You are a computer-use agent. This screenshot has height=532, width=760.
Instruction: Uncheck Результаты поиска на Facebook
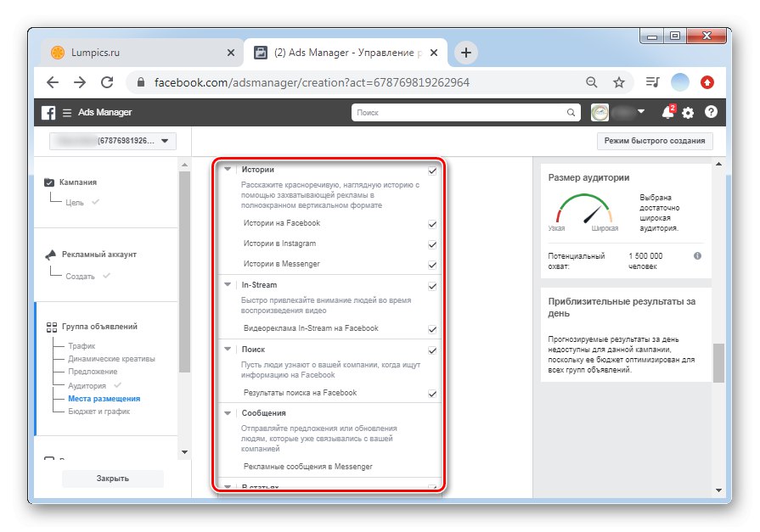click(x=432, y=394)
